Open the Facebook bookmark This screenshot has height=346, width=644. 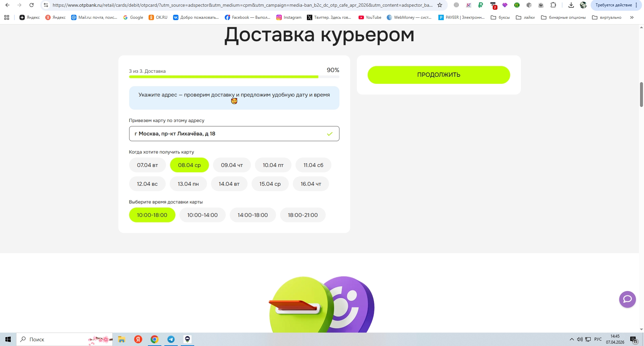tap(248, 17)
